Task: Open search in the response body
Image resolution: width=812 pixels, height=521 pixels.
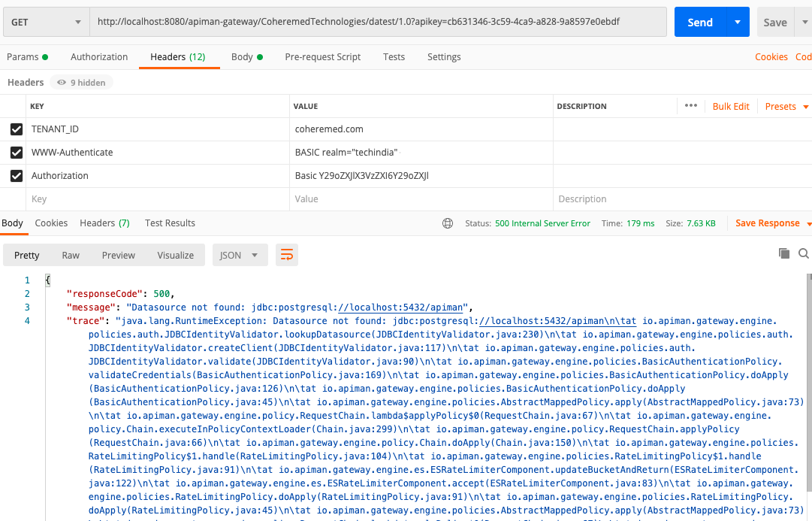Action: tap(804, 255)
